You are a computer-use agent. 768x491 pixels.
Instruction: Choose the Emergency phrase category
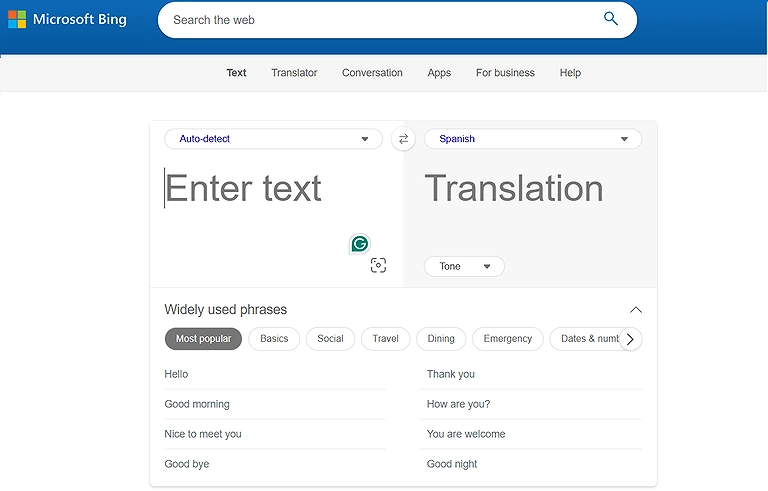[507, 339]
